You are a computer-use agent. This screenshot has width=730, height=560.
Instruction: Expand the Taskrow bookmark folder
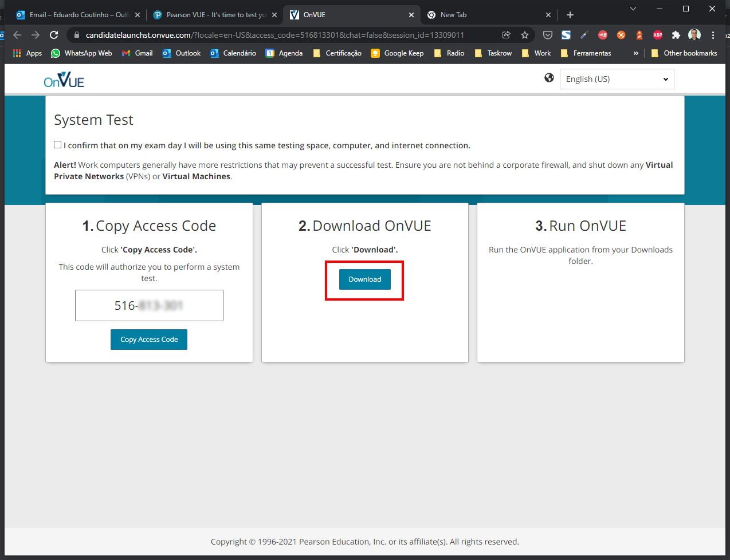click(493, 53)
